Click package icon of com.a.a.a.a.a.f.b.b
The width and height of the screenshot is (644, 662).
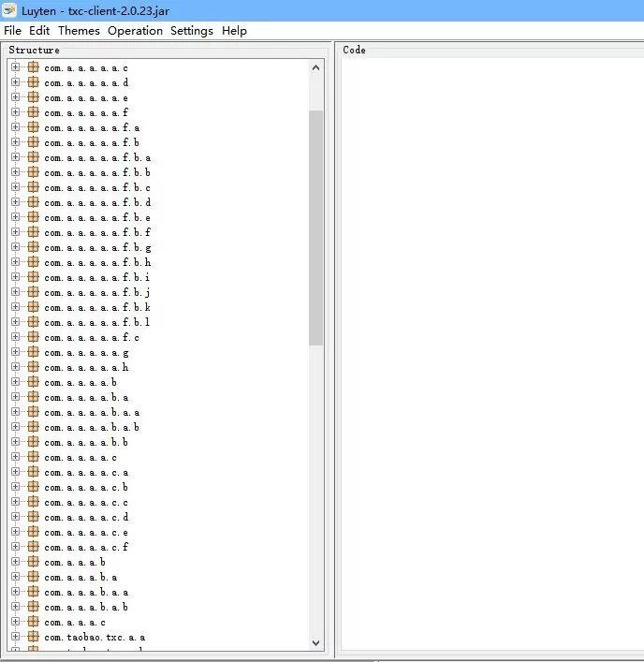34,172
